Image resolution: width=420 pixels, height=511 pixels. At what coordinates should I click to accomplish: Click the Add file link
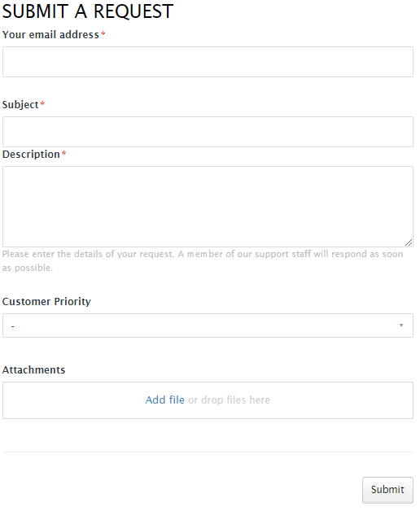[164, 400]
